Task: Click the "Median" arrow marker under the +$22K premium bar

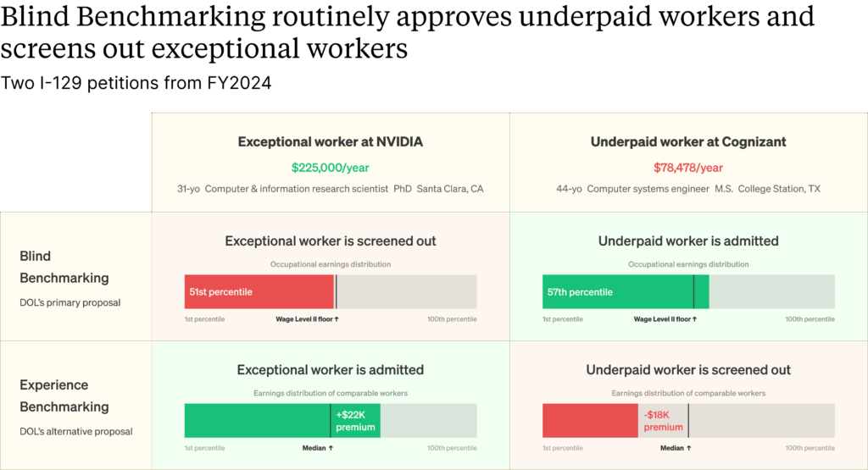Action: 318,448
